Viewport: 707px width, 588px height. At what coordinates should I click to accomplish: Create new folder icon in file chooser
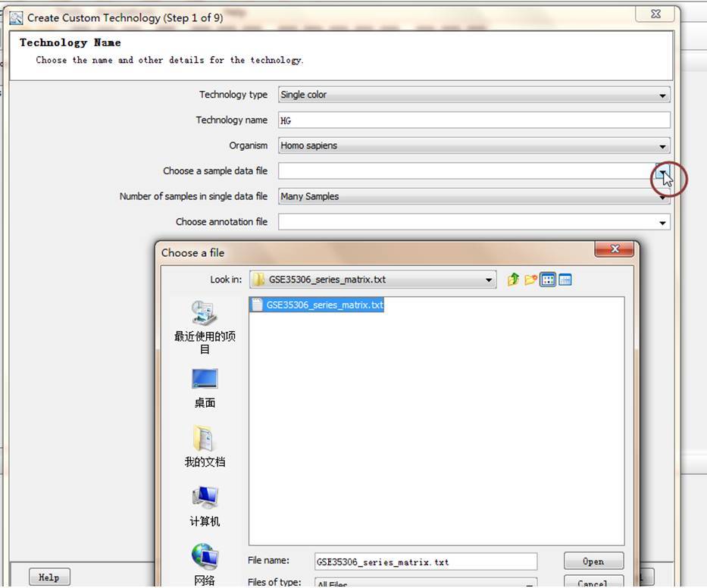pos(530,280)
